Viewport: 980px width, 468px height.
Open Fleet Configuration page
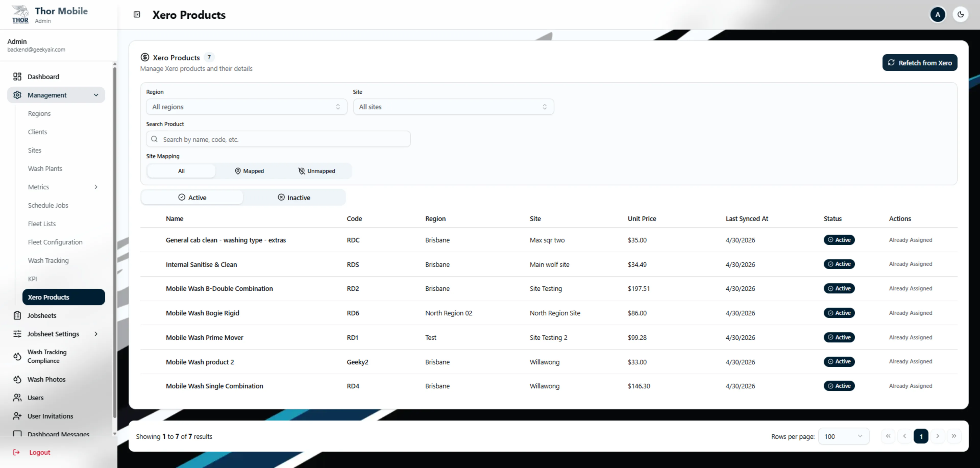pos(55,242)
